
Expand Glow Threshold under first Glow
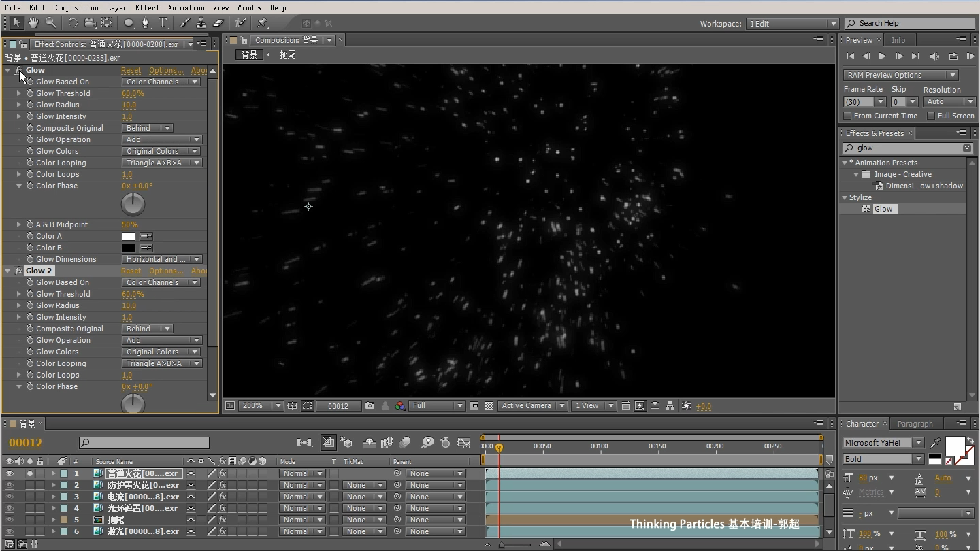19,93
